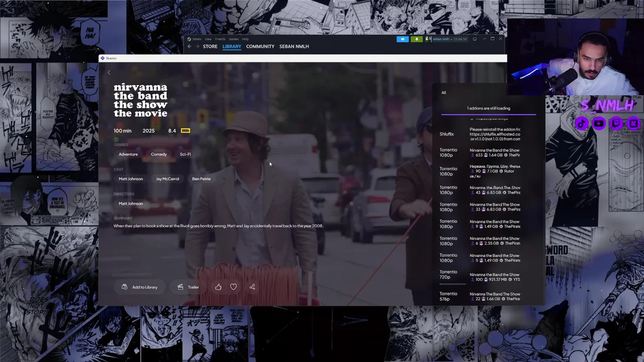644x362 pixels.
Task: Go back in Steam navigation
Action: (189, 46)
